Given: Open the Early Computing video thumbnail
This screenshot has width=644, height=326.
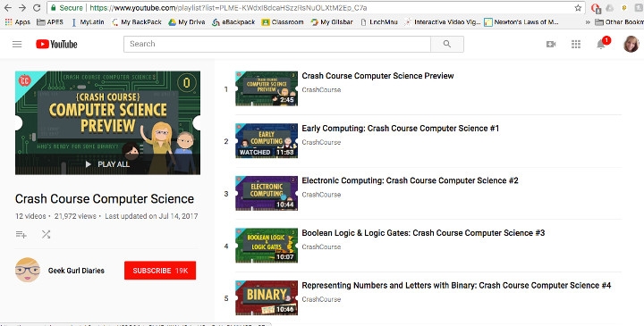Looking at the screenshot, I should tap(267, 140).
